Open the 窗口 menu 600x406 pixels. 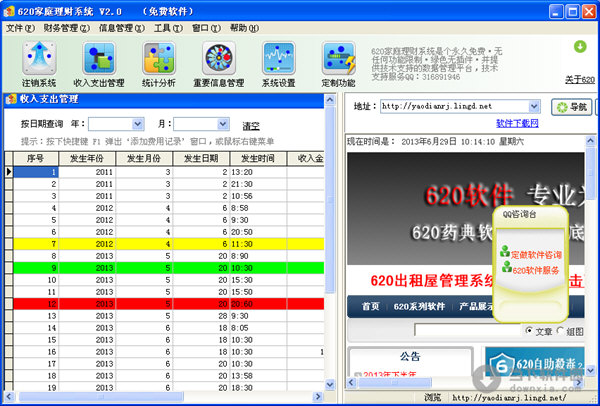pos(206,28)
